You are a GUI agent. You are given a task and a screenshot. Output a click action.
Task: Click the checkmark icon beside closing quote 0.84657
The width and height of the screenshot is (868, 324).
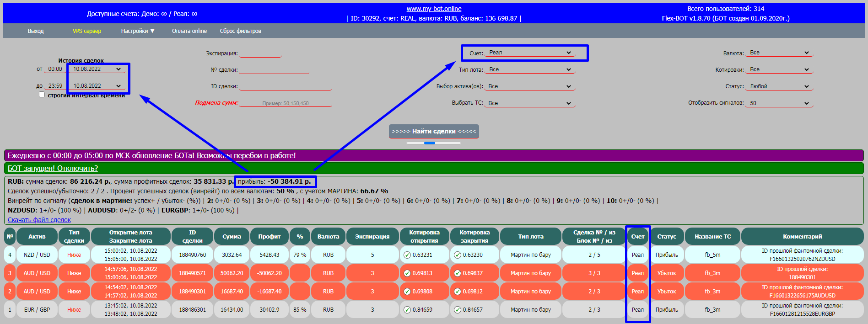pos(458,310)
